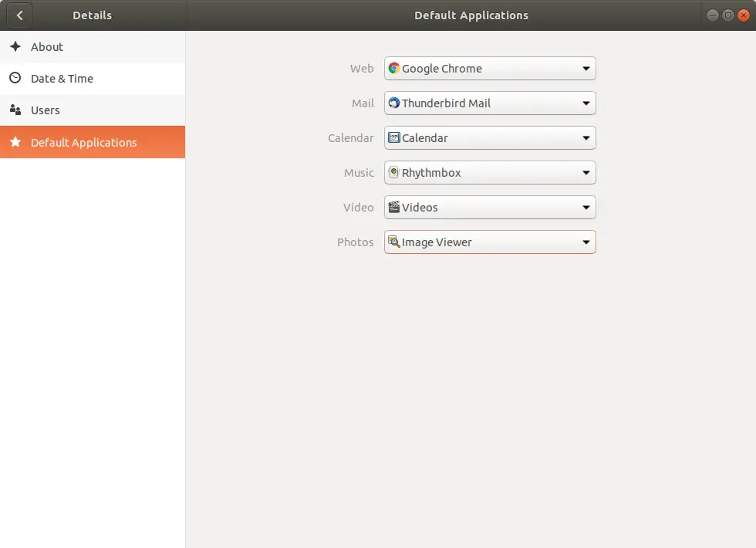Click the arrow of the Mail combo box

586,103
